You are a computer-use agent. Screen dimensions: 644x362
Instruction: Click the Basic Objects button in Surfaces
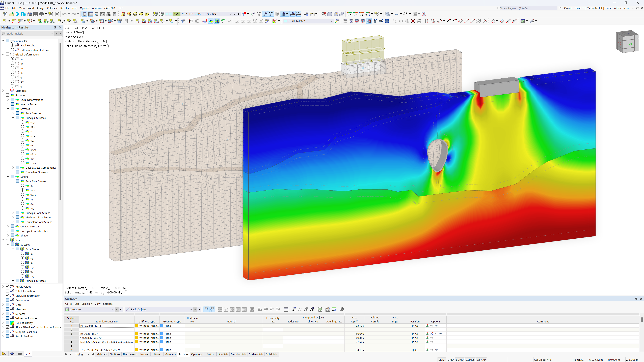coord(138,309)
